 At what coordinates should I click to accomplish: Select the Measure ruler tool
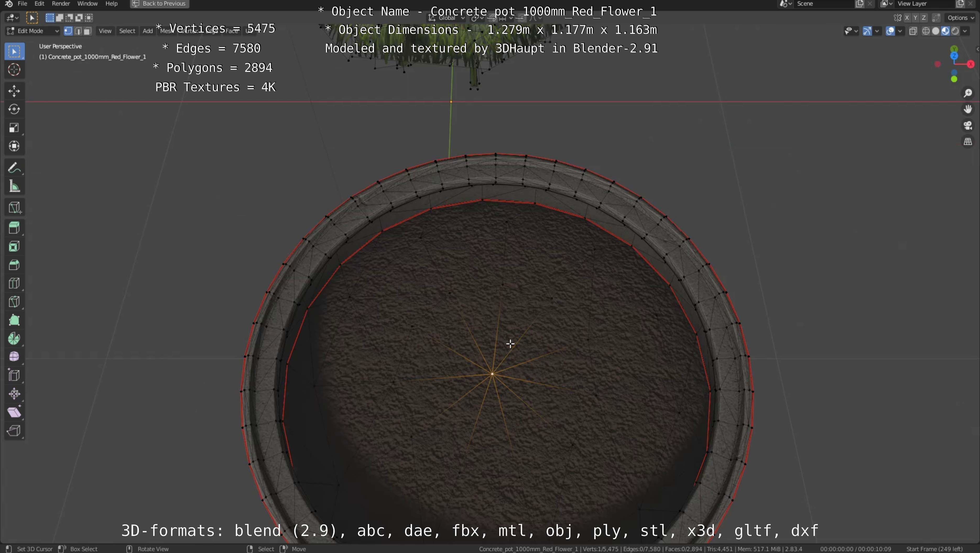click(x=14, y=186)
